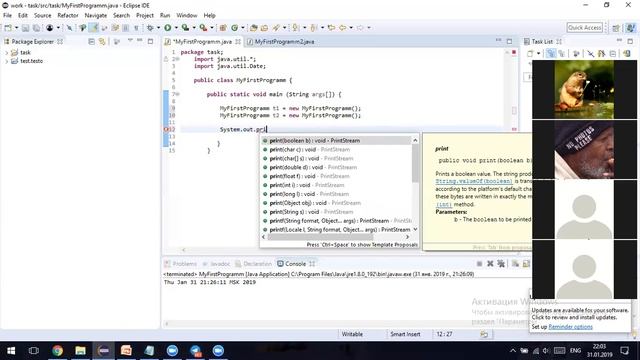The image size is (640, 360).
Task: Switch to the Declaration tab
Action: (x=253, y=264)
